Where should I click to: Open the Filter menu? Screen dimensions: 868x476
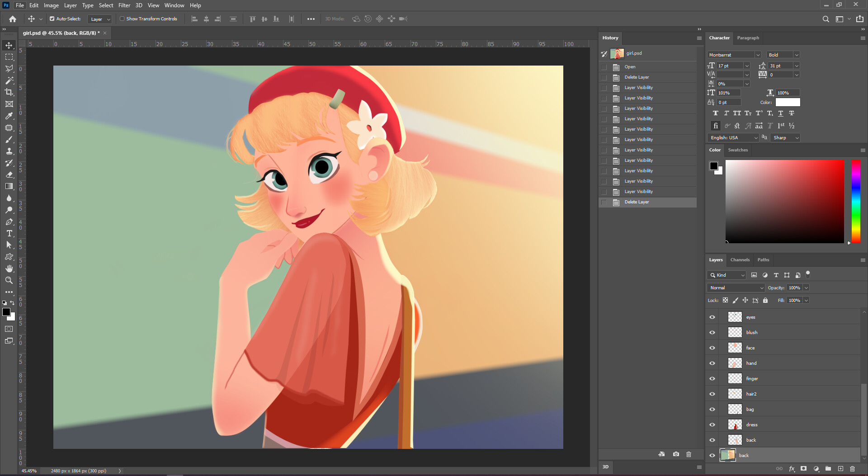[x=124, y=5]
